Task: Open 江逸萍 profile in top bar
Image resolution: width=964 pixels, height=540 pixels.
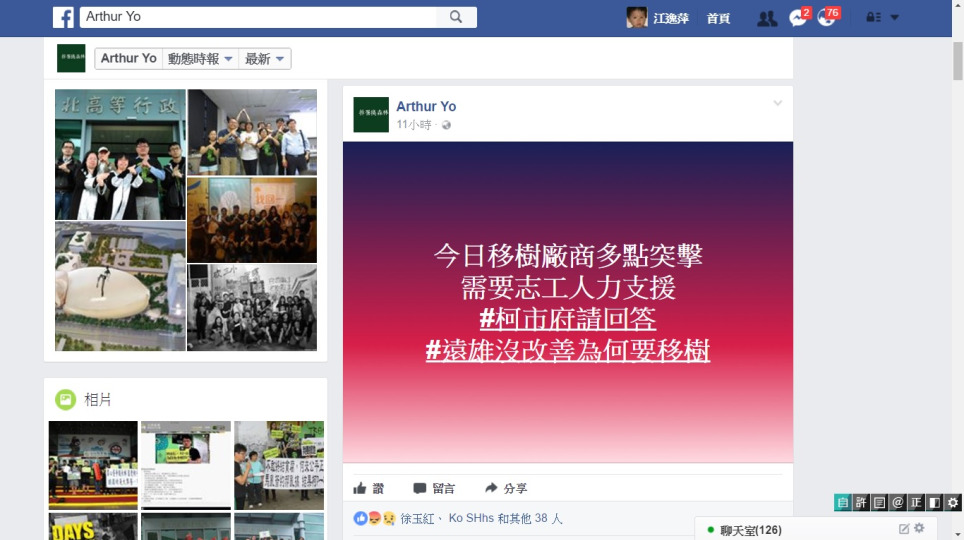Action: 658,18
